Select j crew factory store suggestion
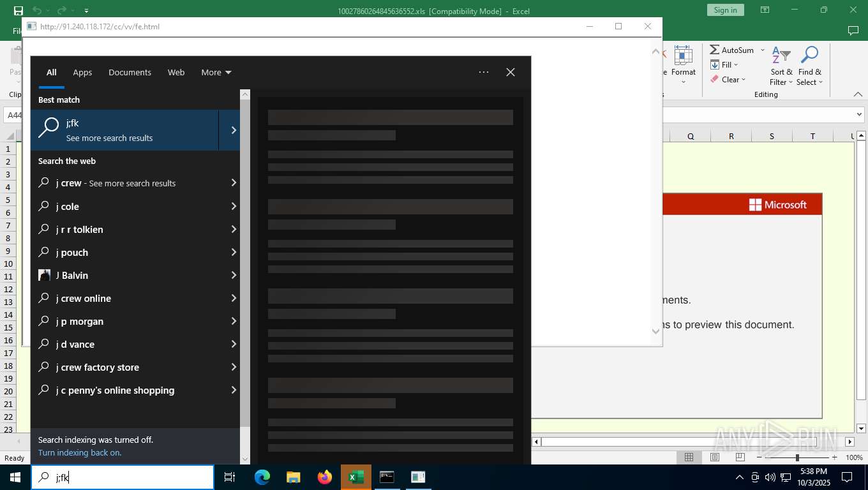Screen dimensions: 868x490 (x=135, y=367)
